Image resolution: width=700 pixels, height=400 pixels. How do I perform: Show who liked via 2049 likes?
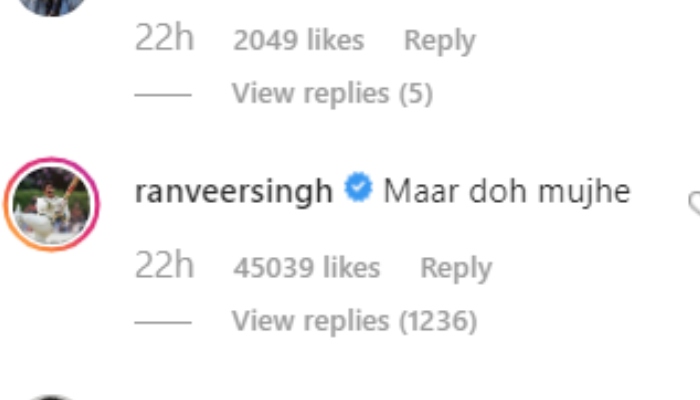coord(299,40)
